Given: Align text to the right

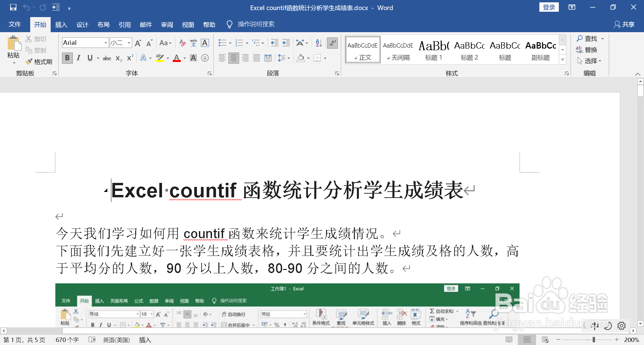Looking at the screenshot, I should [245, 58].
